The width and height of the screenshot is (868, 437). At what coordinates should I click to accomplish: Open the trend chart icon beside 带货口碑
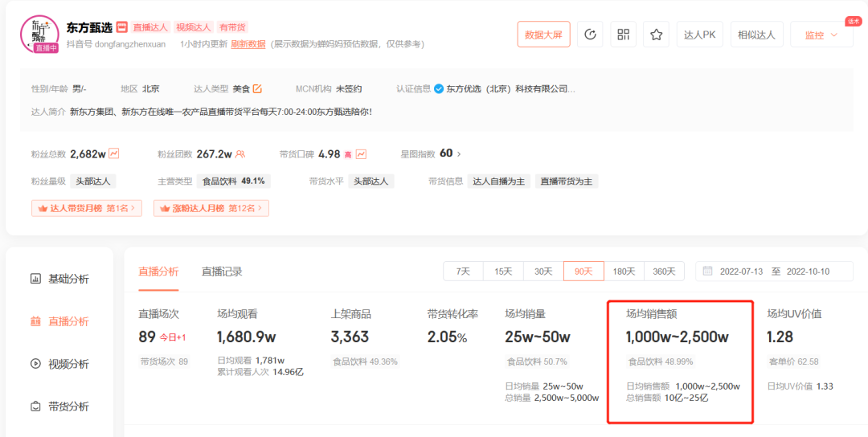tap(362, 153)
